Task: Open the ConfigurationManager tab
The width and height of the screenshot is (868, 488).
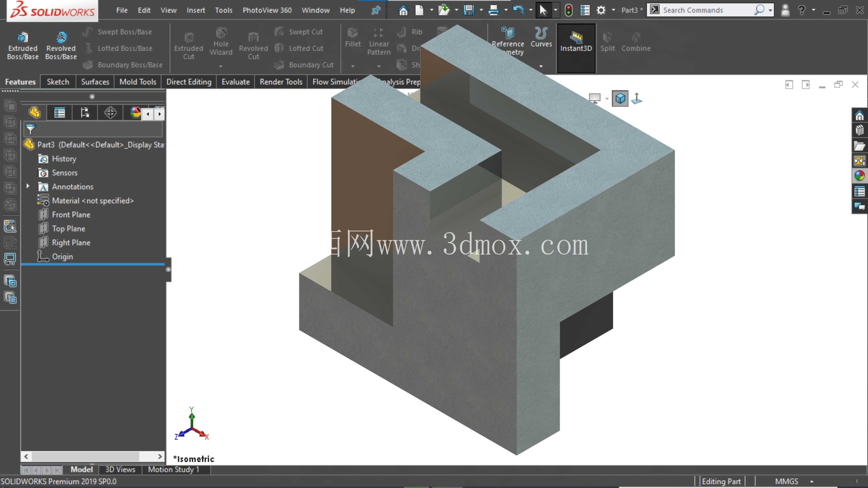Action: coord(85,113)
